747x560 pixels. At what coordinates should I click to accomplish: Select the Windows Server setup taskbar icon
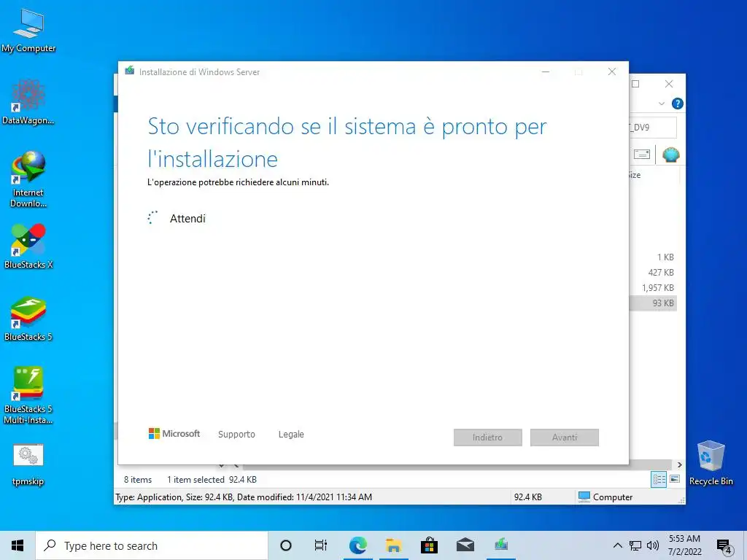501,545
